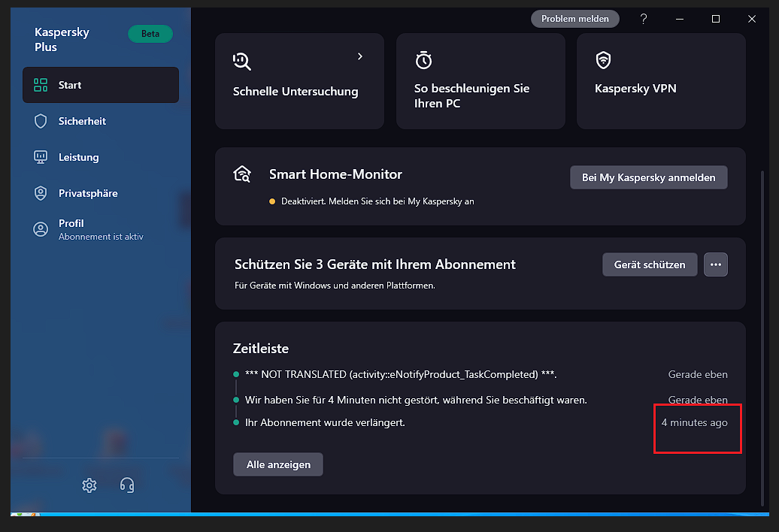779x532 pixels.
Task: Minimize the Kaspersky window
Action: tap(680, 19)
